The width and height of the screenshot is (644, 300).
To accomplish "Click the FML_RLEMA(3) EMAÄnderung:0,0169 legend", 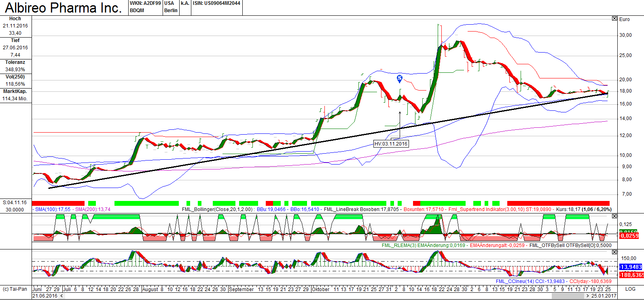I will pyautogui.click(x=424, y=245).
